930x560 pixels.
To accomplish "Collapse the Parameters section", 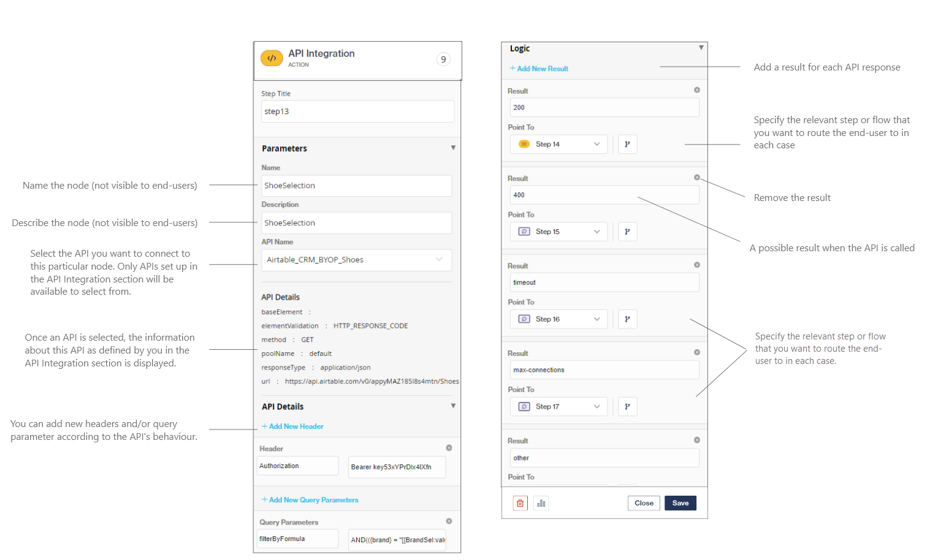I will 453,147.
